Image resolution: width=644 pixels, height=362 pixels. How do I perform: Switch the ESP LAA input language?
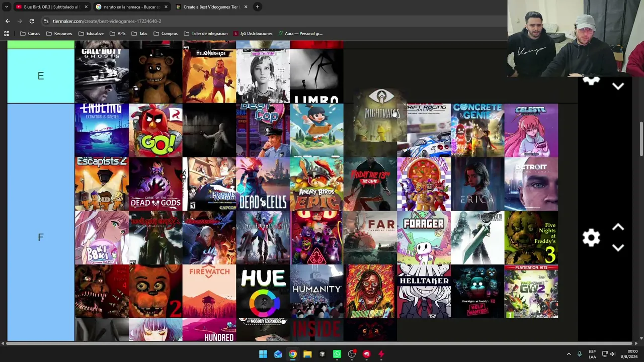(592, 354)
